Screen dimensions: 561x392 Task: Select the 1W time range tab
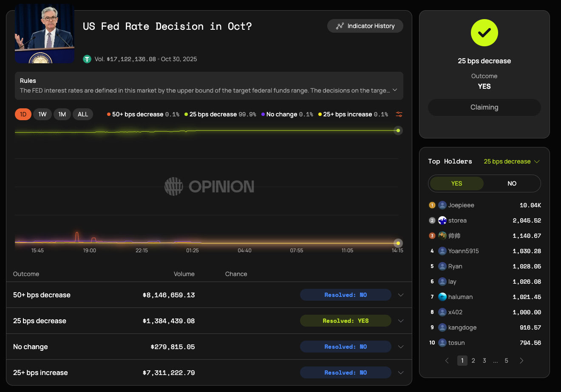pos(42,114)
